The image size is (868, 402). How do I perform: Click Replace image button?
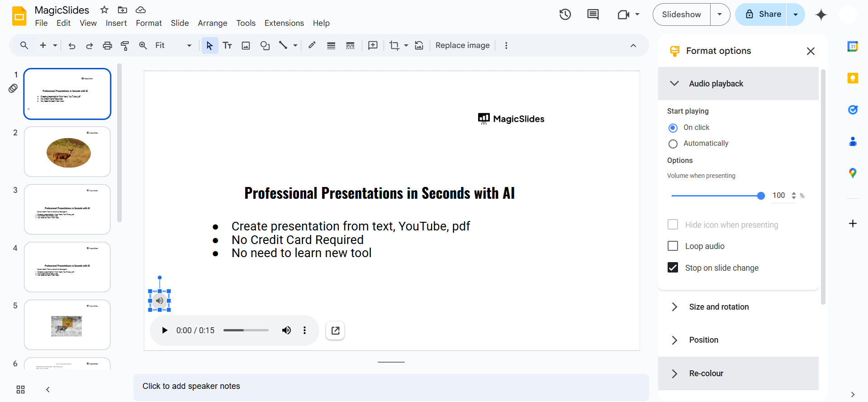click(x=462, y=45)
